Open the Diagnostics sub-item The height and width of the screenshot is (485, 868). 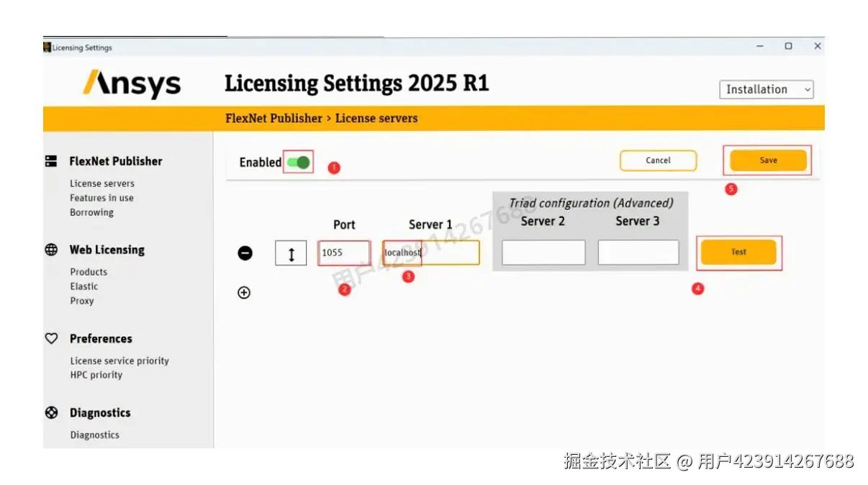[x=94, y=435]
